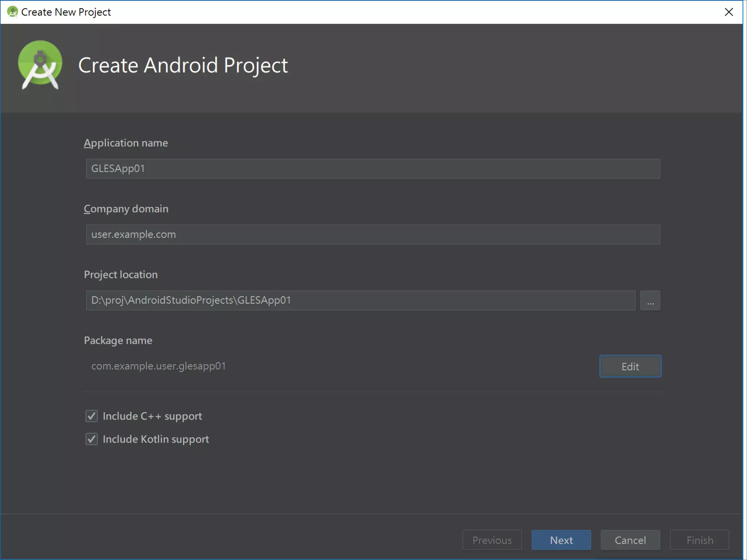Click the Application name text field

[373, 168]
